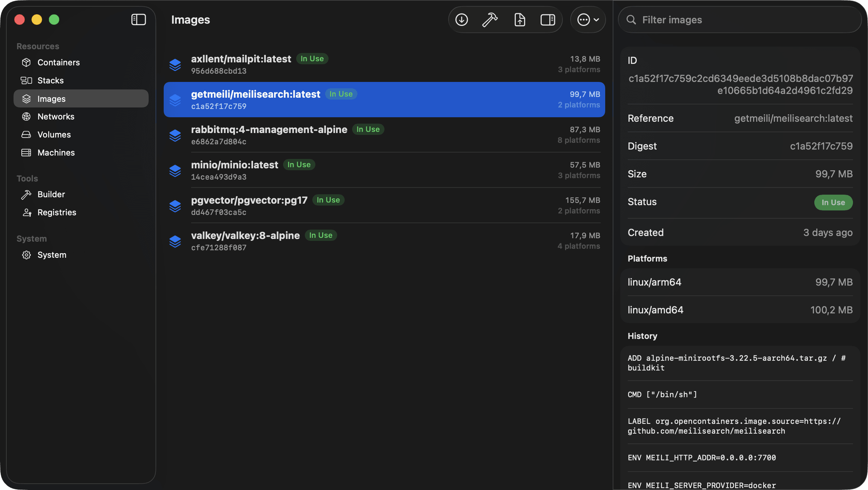Screen dimensions: 868x490
Task: Click the green full-screen window button
Action: point(54,20)
